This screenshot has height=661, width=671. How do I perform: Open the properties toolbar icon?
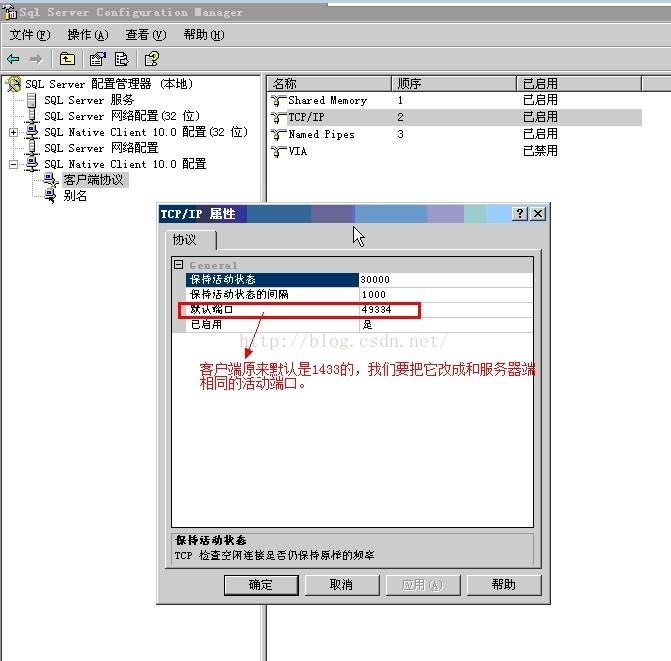pos(98,59)
